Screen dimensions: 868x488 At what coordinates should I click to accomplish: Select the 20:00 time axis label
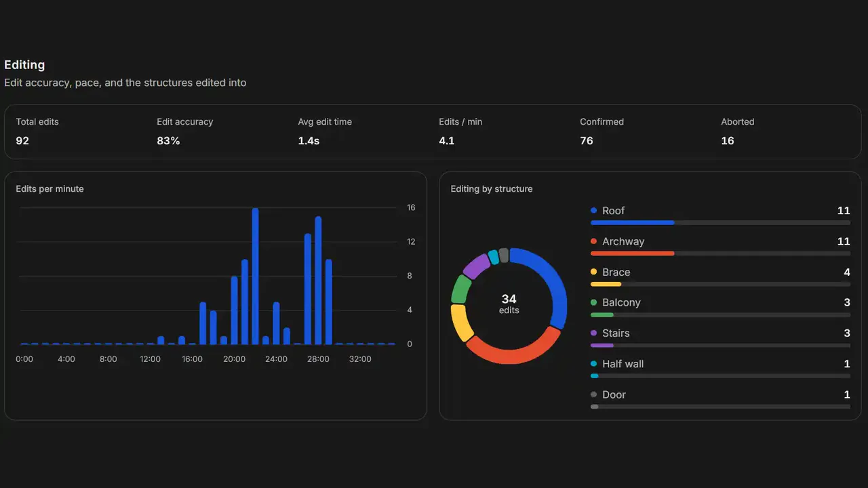coord(234,359)
